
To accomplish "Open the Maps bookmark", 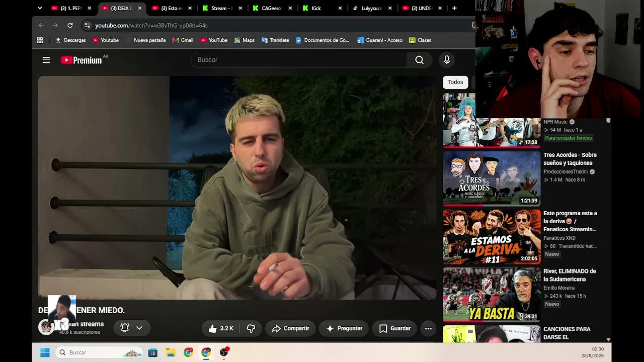I will (245, 40).
